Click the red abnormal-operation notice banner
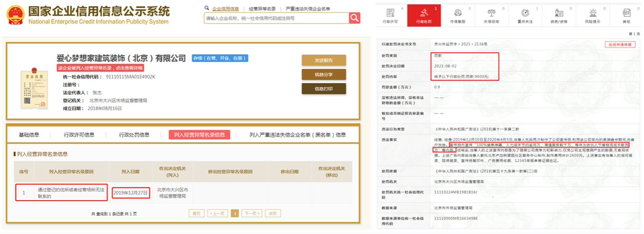The image size is (644, 234). 100,68
